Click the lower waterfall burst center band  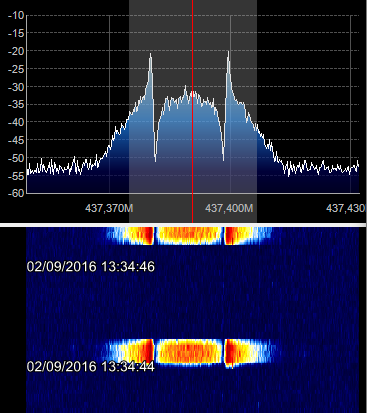click(189, 351)
